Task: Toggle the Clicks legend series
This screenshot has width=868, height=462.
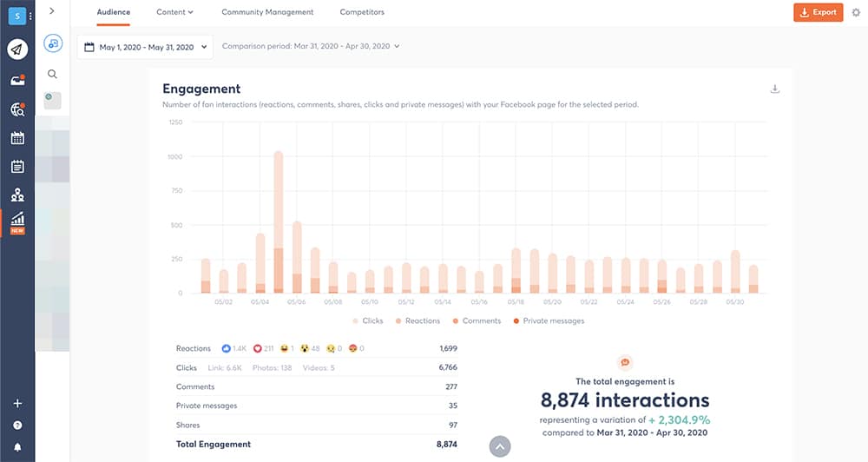Action: tap(367, 320)
